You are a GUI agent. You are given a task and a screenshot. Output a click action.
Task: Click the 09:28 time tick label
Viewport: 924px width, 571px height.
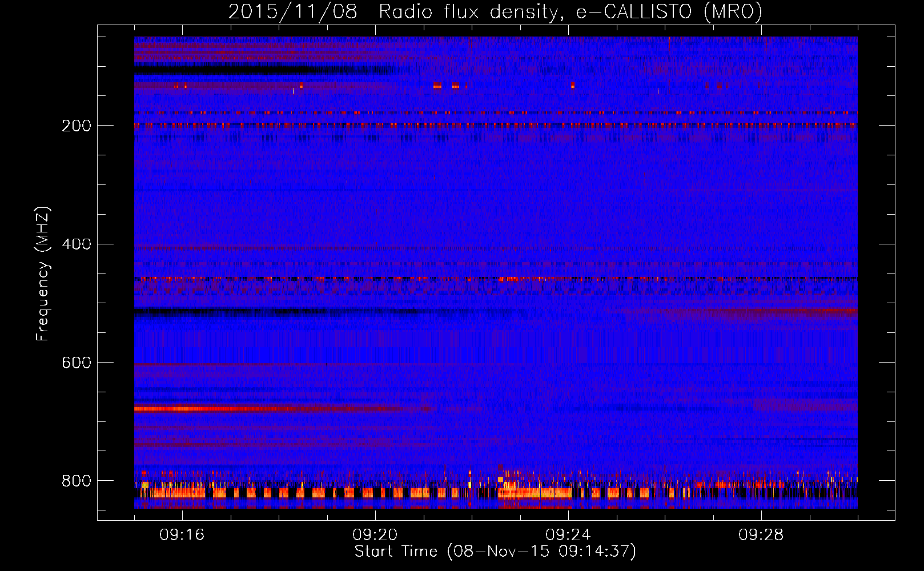click(761, 535)
